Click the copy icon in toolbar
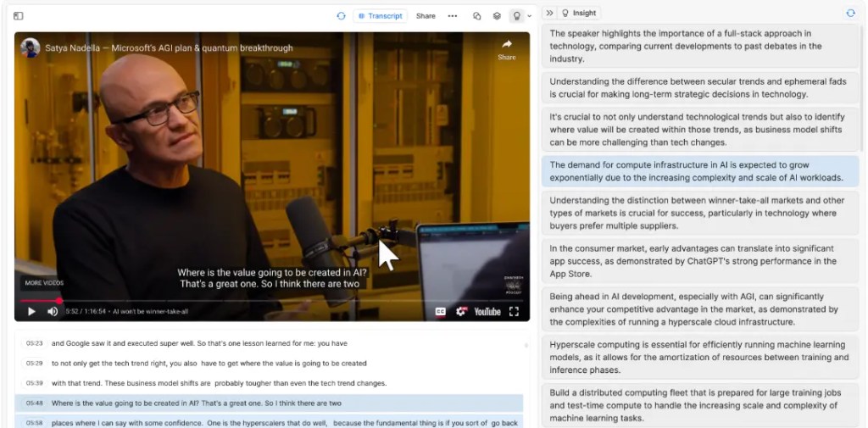Viewport: 868px width, 428px height. pyautogui.click(x=477, y=15)
